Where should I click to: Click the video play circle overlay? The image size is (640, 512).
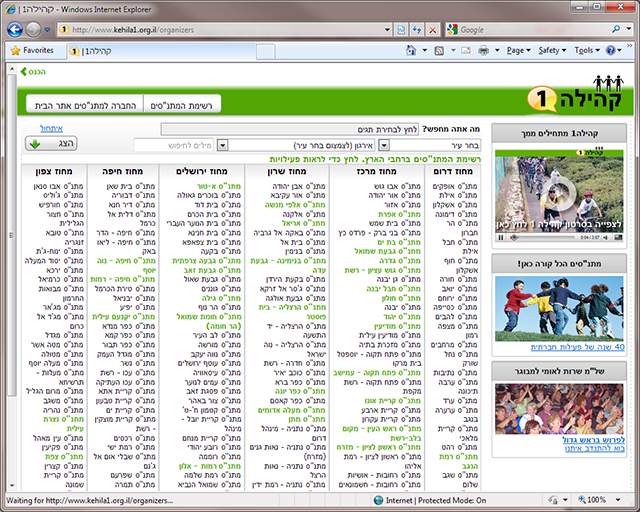click(x=559, y=192)
